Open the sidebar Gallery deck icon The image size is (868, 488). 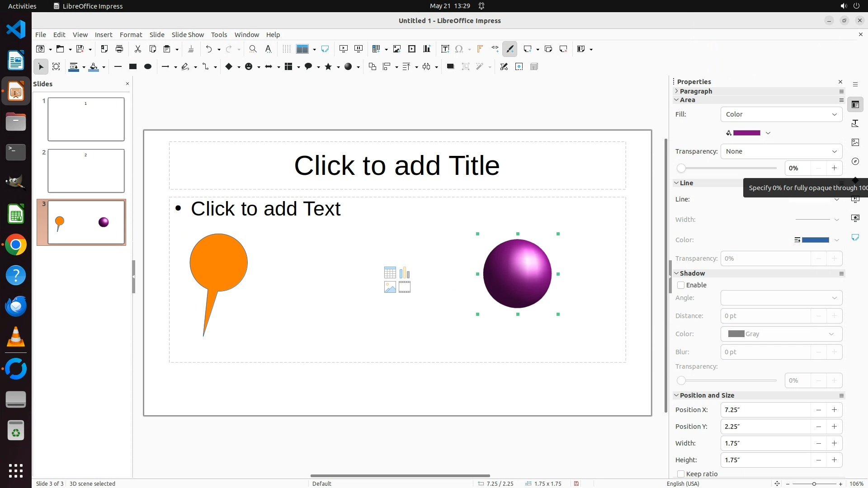[855, 142]
